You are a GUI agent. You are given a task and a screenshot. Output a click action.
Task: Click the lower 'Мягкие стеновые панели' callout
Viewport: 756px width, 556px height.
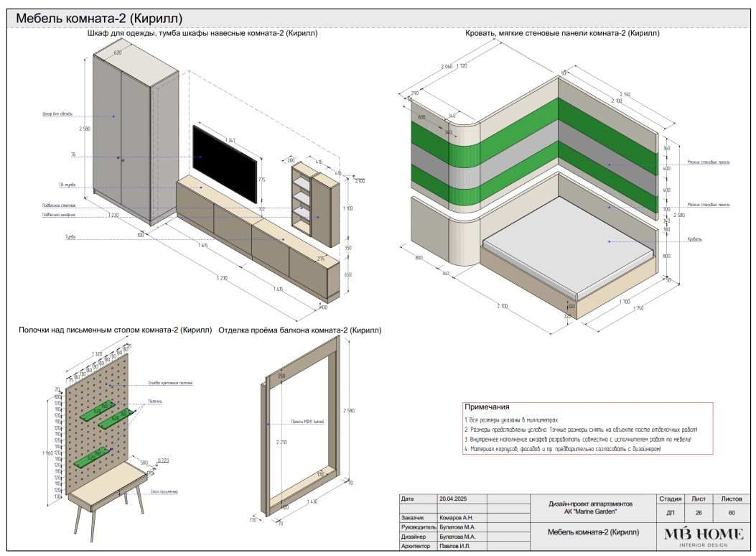pos(709,205)
